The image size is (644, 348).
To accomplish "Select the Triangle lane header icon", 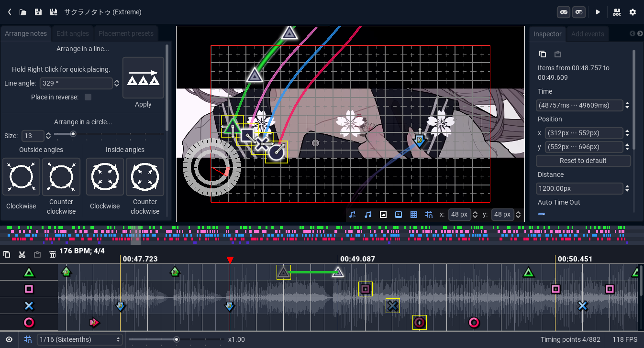I will tap(29, 272).
